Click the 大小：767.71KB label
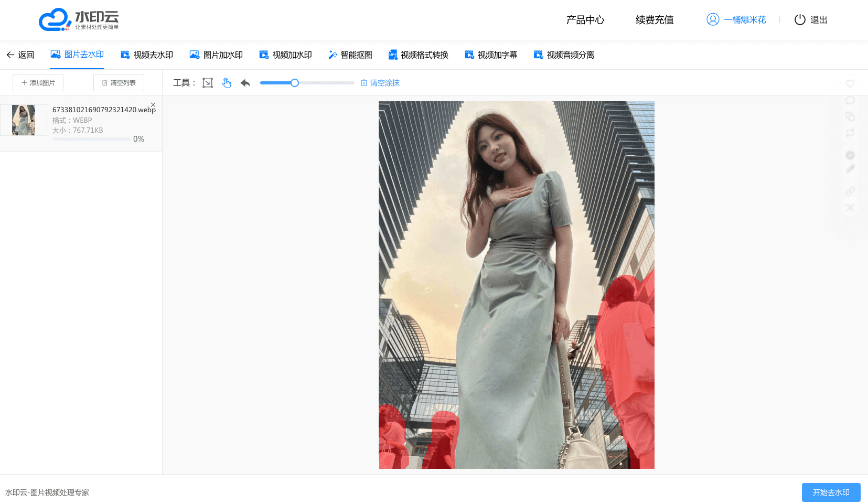 (x=78, y=130)
